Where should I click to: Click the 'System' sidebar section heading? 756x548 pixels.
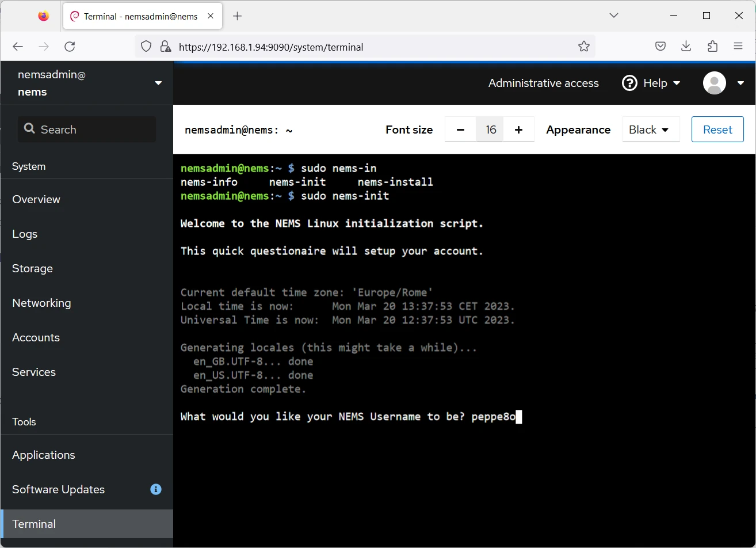[29, 166]
